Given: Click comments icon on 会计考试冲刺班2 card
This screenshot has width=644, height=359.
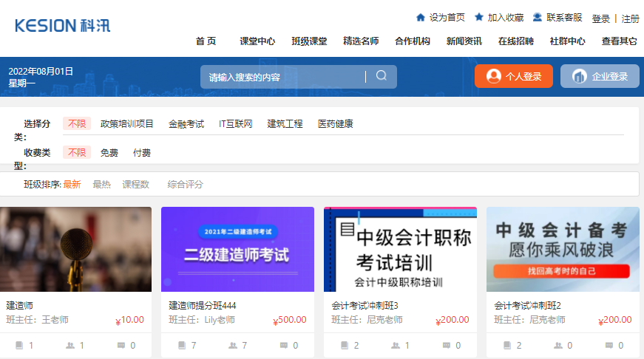Looking at the screenshot, I should (609, 346).
